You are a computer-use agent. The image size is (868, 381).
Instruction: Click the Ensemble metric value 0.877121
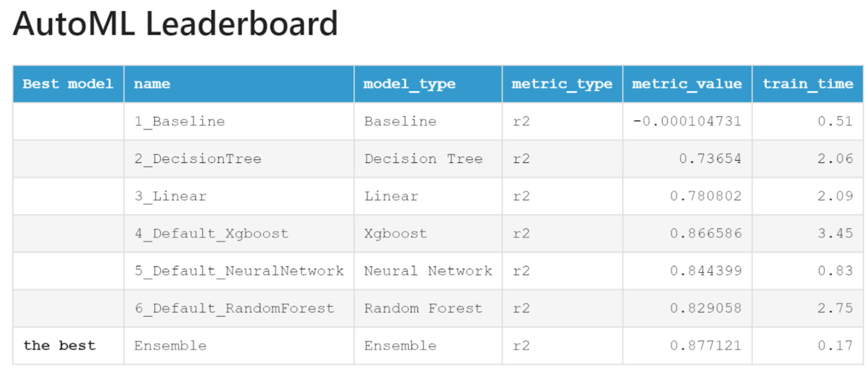[x=706, y=346]
